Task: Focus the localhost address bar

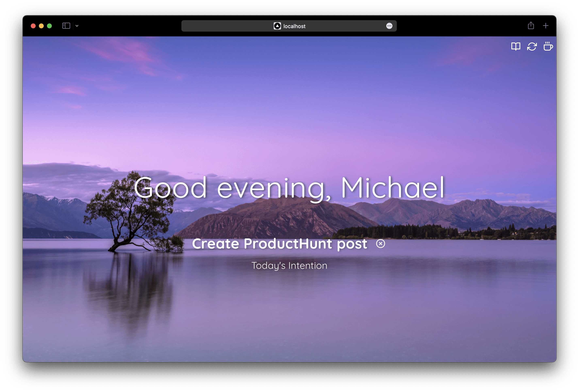Action: point(324,26)
